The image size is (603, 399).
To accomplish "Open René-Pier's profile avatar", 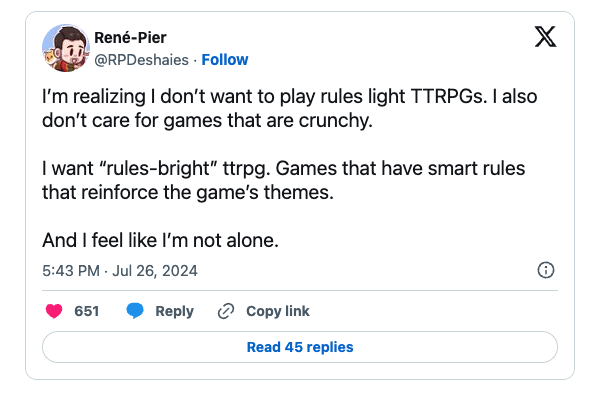I will (66, 48).
